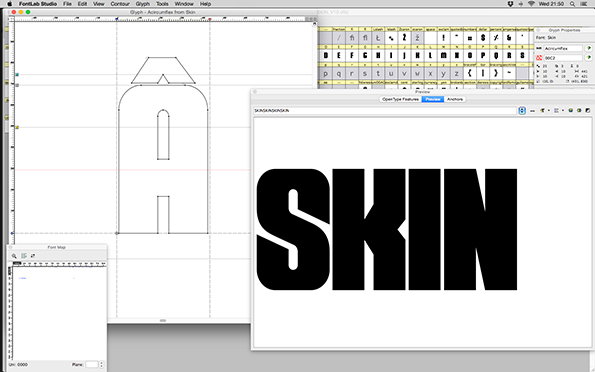The height and width of the screenshot is (372, 595).
Task: Click the dash icon in Preview toolbar
Action: (532, 110)
